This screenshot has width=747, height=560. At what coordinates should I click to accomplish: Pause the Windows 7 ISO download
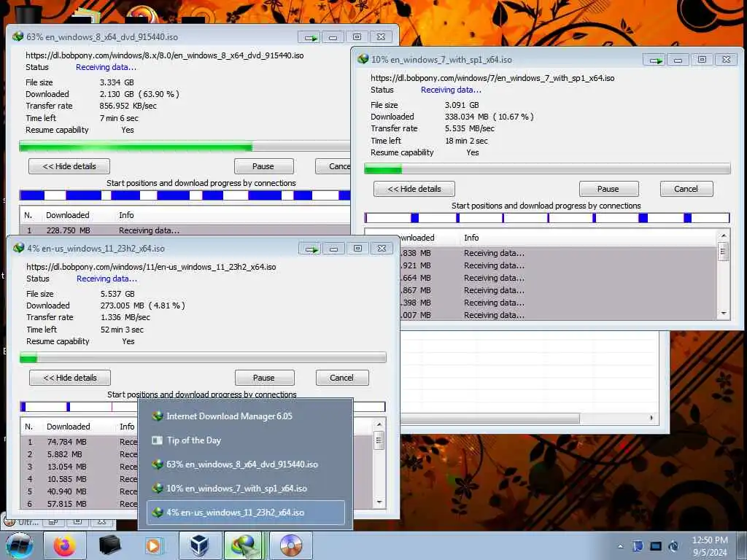[x=608, y=189]
